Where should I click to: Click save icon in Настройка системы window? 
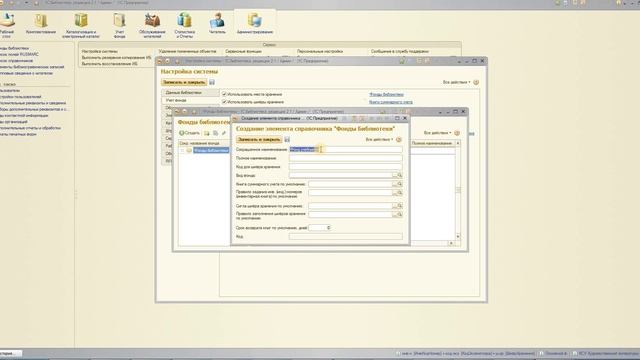pyautogui.click(x=212, y=82)
